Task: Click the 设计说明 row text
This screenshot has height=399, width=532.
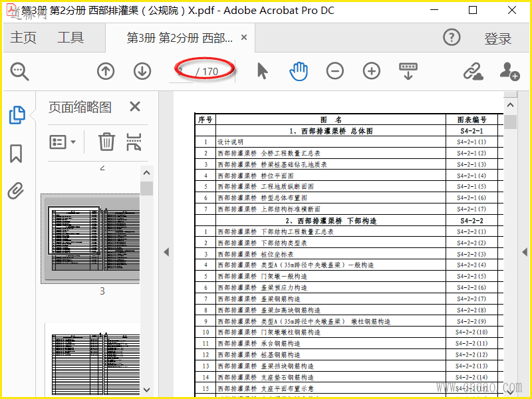Action: (230, 142)
